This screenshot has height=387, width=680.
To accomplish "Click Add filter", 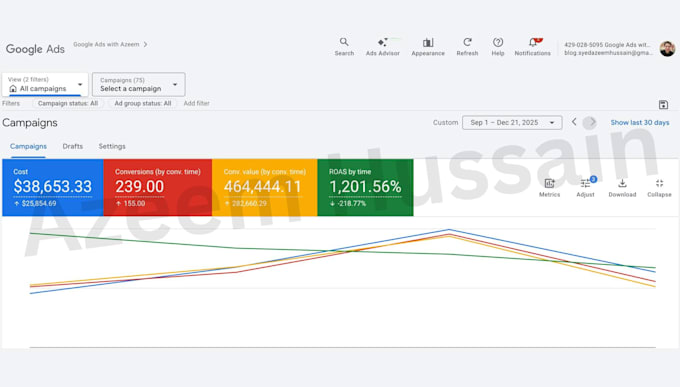I will pos(196,103).
